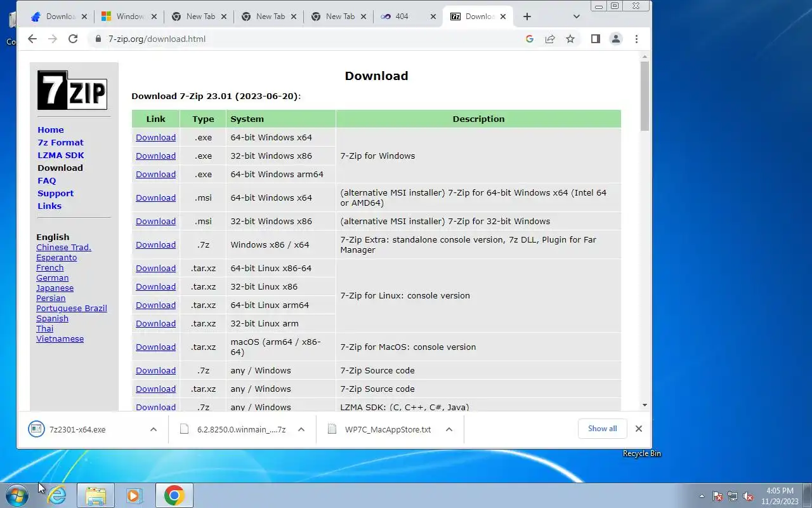Share this page via the share icon
Image resolution: width=812 pixels, height=508 pixels.
(550, 39)
